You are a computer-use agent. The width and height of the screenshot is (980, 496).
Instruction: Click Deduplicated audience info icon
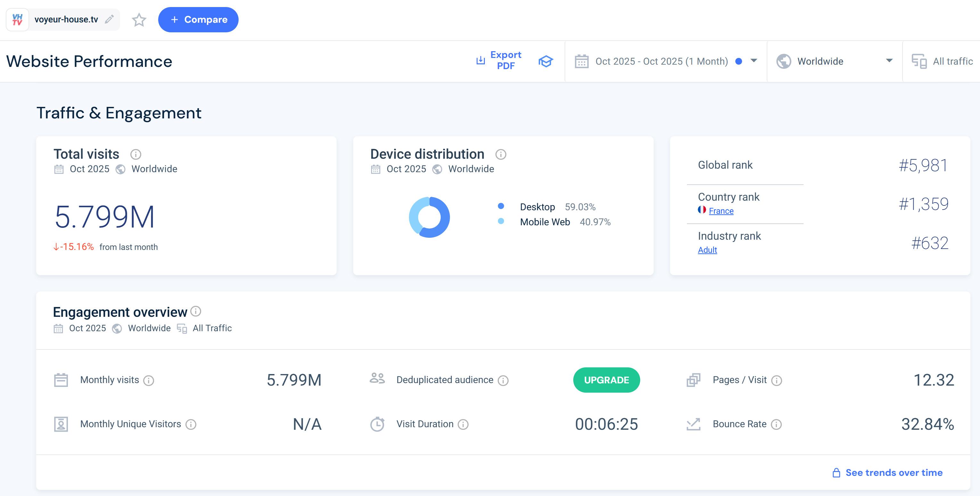(x=503, y=380)
